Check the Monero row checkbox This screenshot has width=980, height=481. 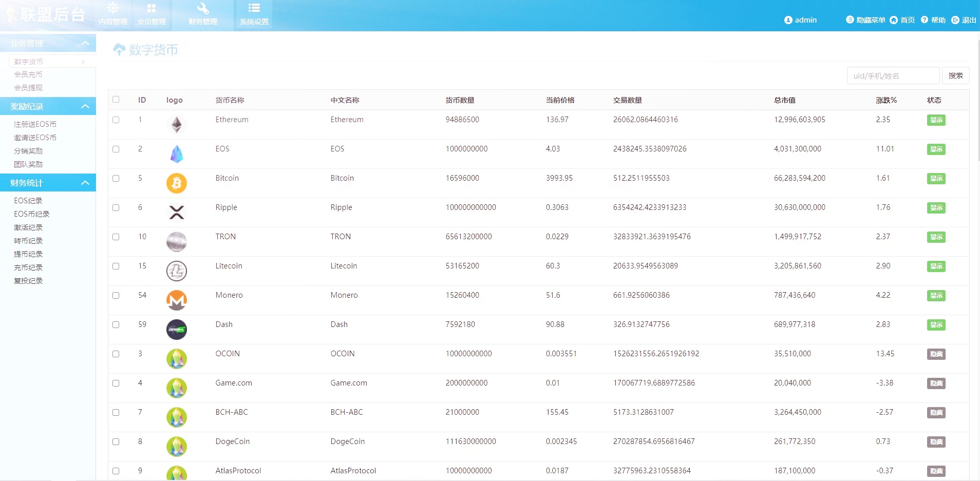116,295
